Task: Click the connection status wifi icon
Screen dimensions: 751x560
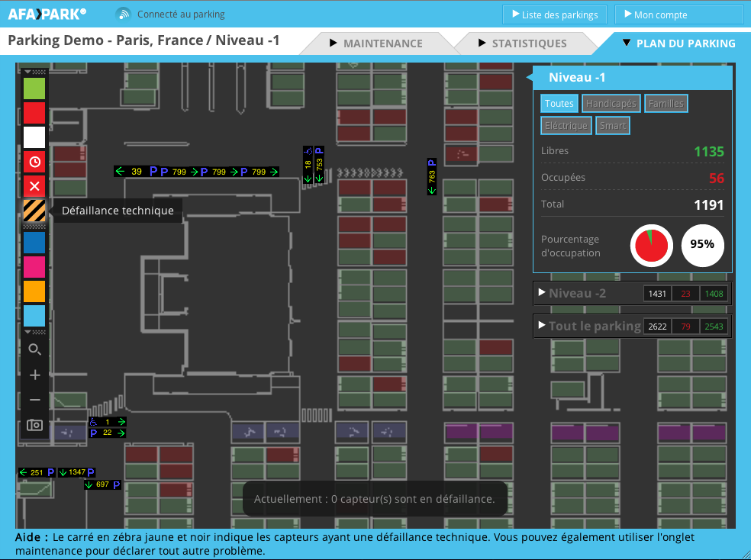Action: pos(123,14)
